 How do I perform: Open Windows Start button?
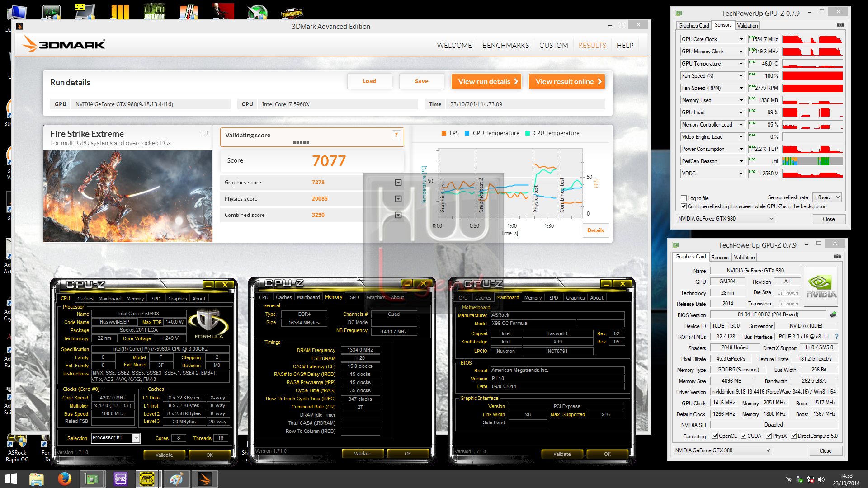tap(11, 479)
